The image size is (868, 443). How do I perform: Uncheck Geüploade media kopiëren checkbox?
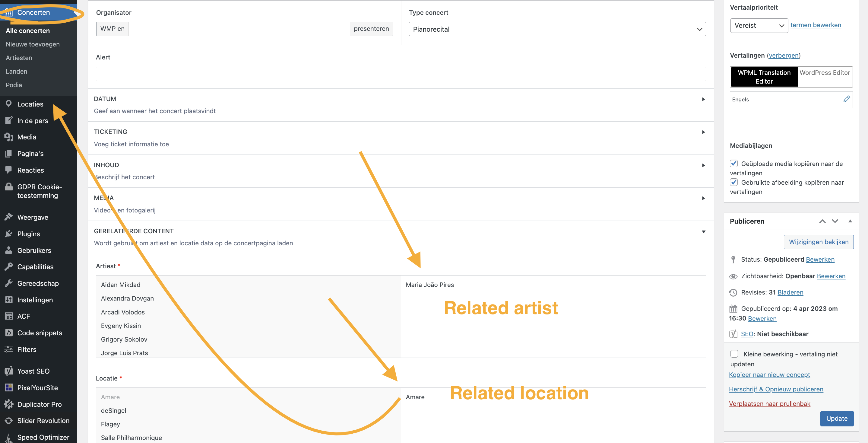733,164
